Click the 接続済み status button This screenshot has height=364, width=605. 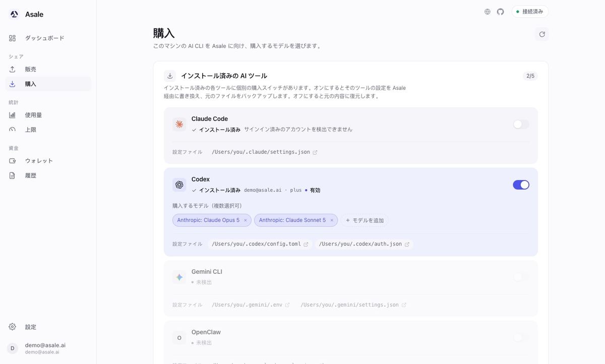530,12
